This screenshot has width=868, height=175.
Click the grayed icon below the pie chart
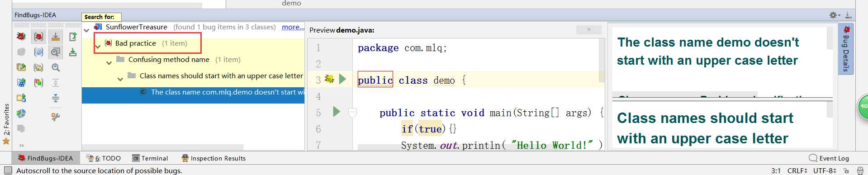tap(21, 129)
